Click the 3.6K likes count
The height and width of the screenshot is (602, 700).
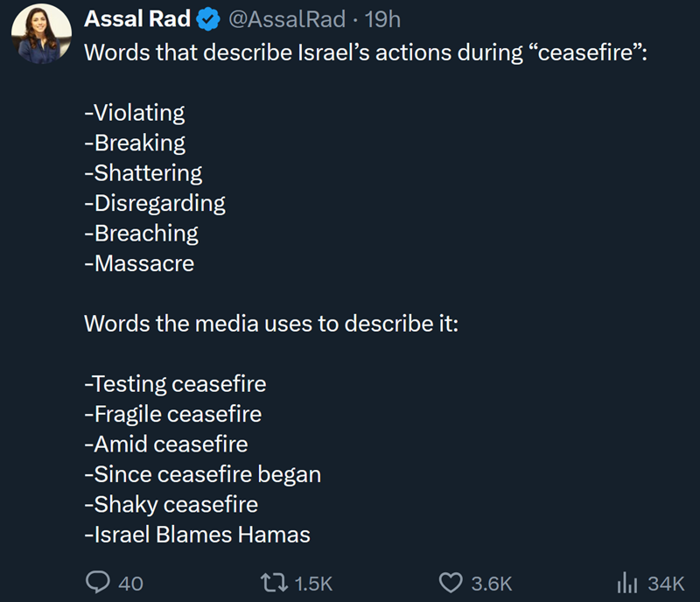492,584
